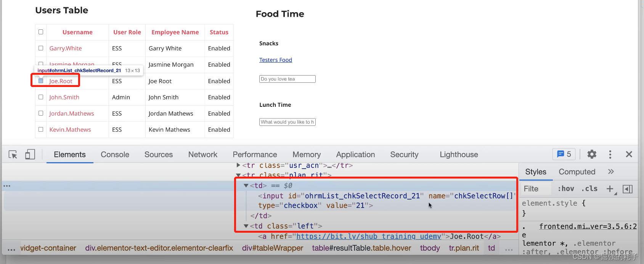Open the John.Smith username link

click(x=64, y=97)
